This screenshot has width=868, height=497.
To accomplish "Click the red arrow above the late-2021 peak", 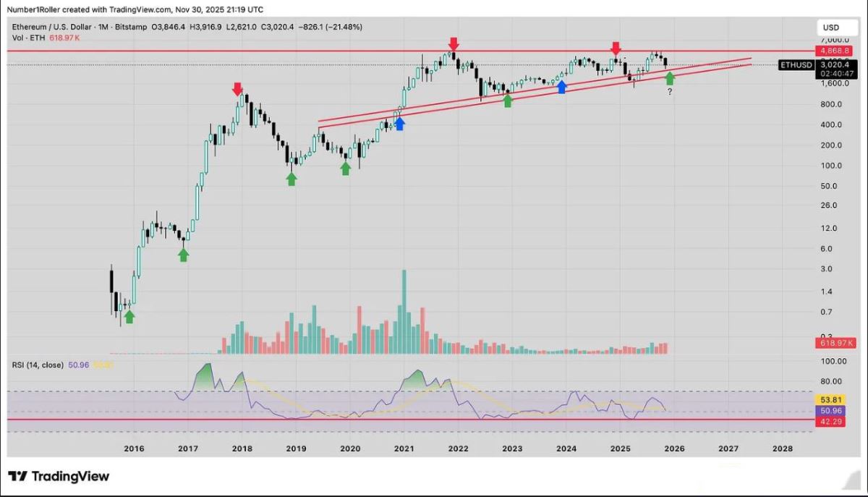I will tap(453, 44).
